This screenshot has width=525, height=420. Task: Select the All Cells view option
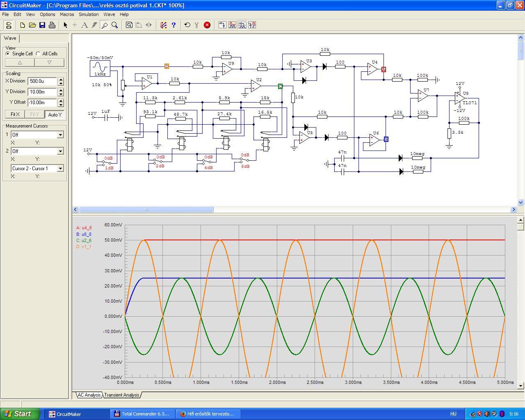[x=38, y=54]
